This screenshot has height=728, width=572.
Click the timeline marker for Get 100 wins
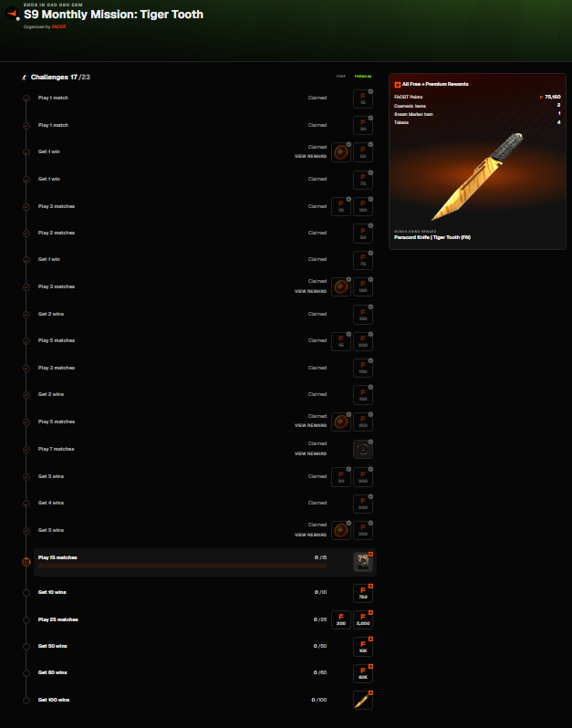(26, 700)
